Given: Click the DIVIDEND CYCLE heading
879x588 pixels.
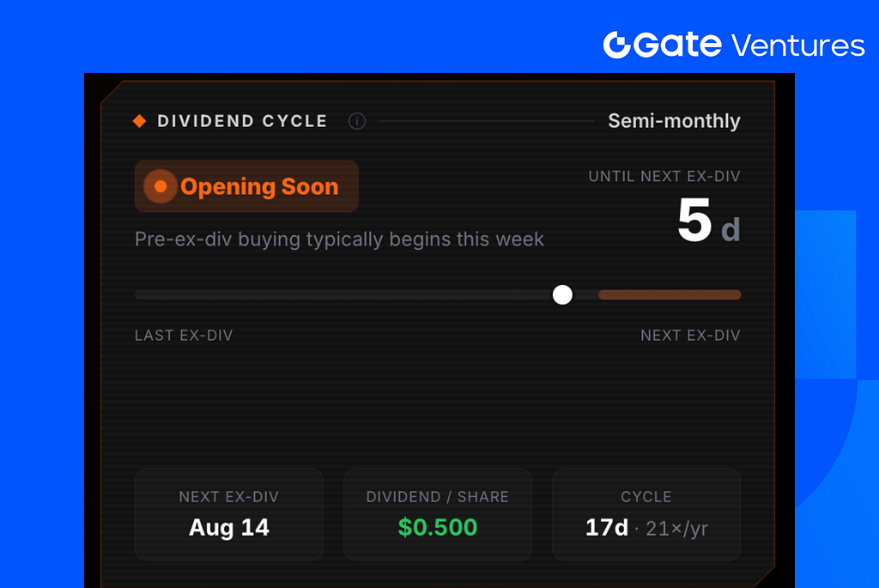Looking at the screenshot, I should pos(242,121).
